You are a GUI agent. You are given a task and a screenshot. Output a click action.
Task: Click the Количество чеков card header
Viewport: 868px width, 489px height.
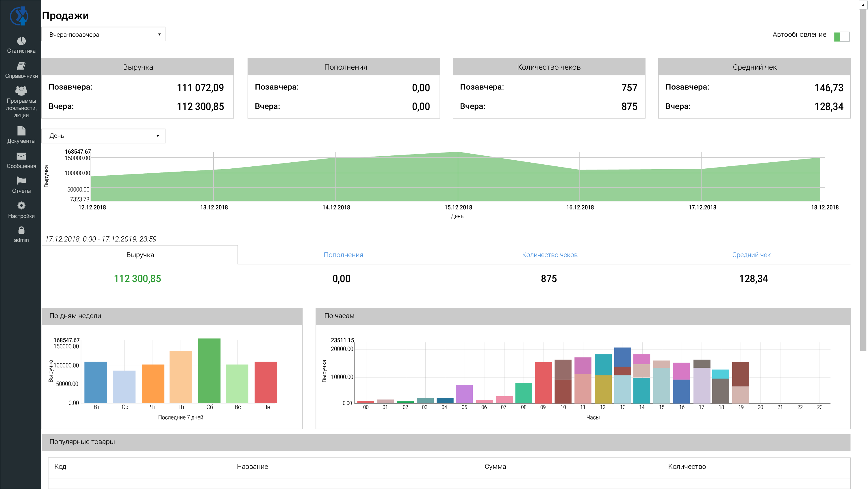click(x=549, y=67)
